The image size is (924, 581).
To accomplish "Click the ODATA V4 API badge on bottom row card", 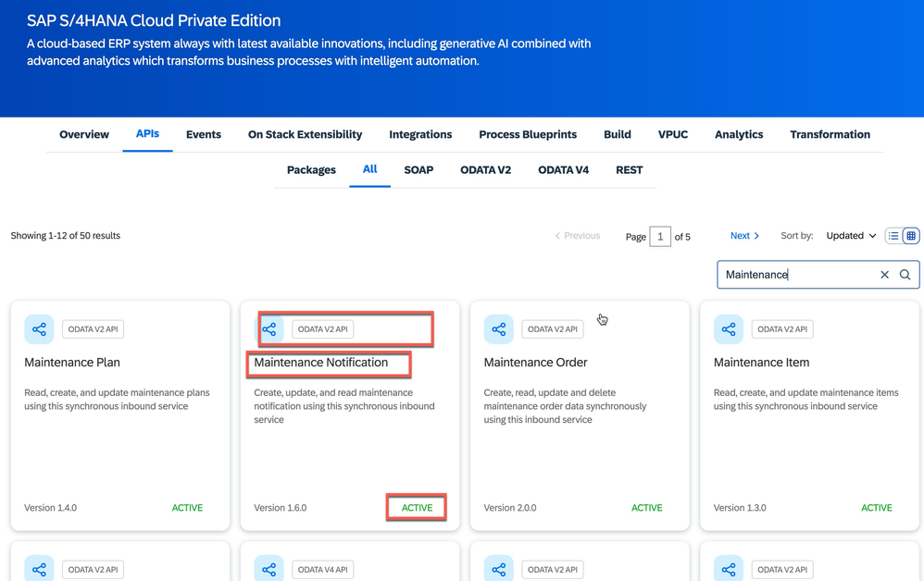I will (x=322, y=569).
